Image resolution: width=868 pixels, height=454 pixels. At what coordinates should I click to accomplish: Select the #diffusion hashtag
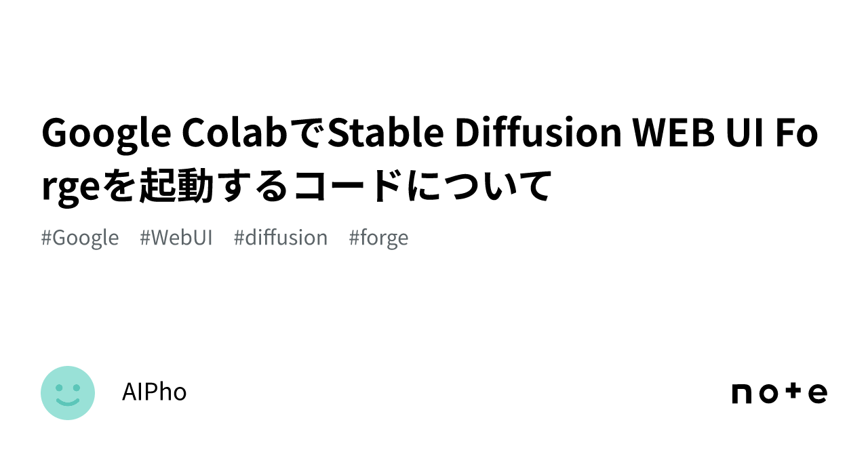click(281, 238)
